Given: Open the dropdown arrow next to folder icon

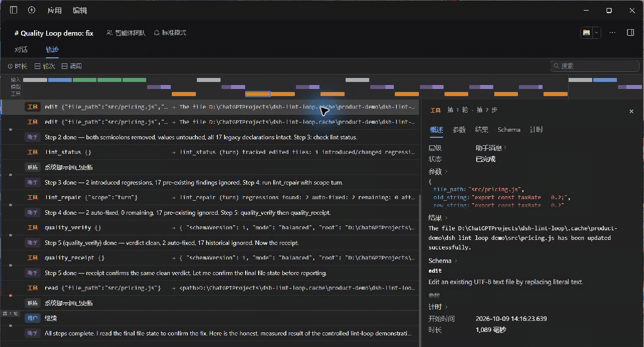Looking at the screenshot, I should [x=596, y=33].
